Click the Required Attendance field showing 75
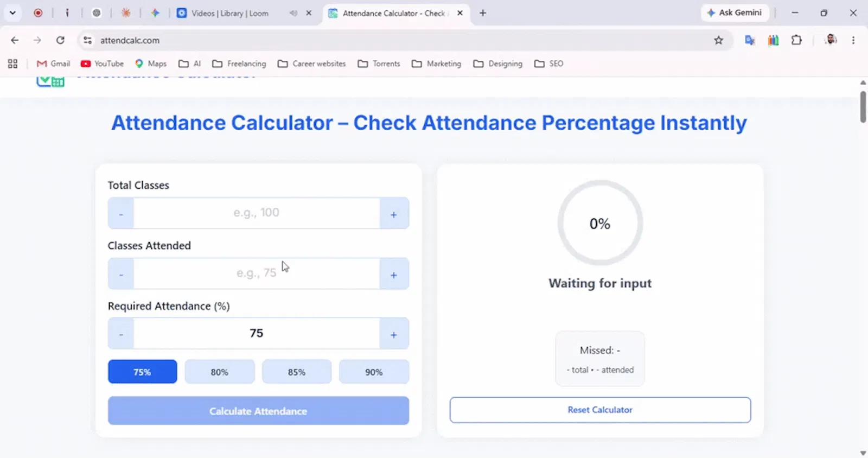 [257, 333]
